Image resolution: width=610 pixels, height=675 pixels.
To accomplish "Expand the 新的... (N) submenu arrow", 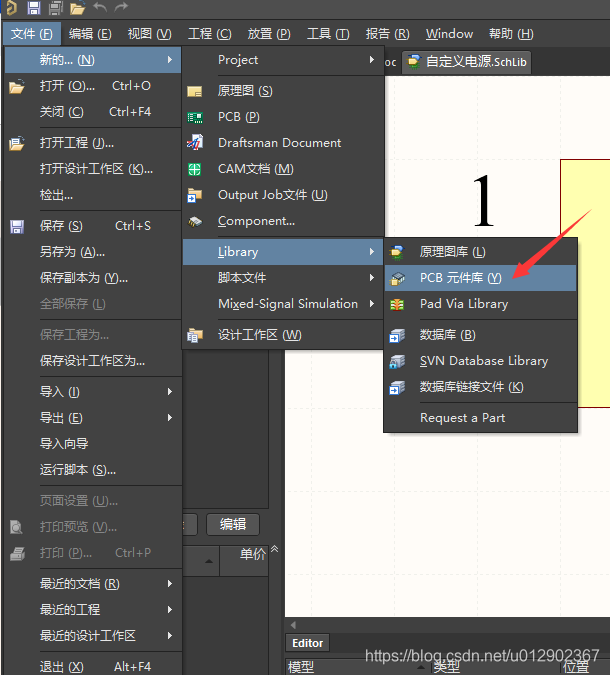I will [170, 60].
